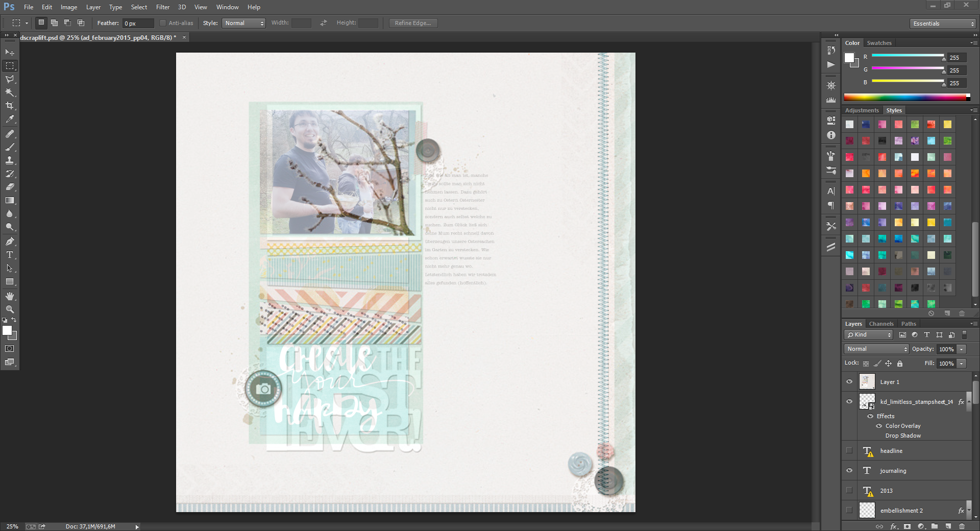Open the Window menu
Viewport: 980px width, 531px height.
(x=227, y=7)
